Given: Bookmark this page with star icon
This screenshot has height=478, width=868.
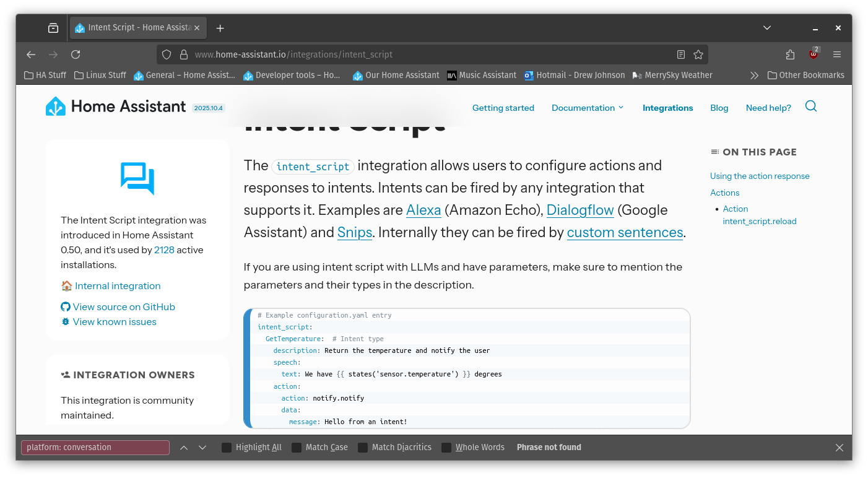Looking at the screenshot, I should click(698, 54).
